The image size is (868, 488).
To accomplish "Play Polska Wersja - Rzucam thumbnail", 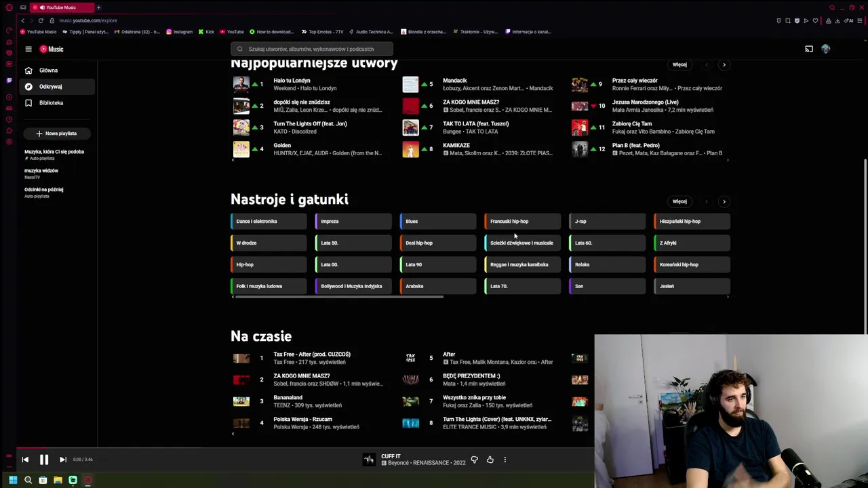I will click(241, 423).
